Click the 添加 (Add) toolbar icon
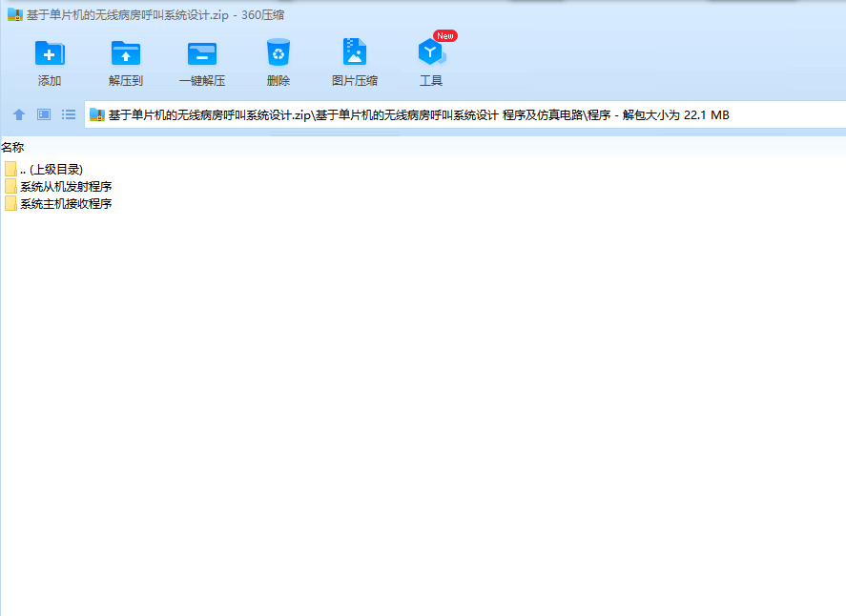The image size is (846, 616). 50,52
